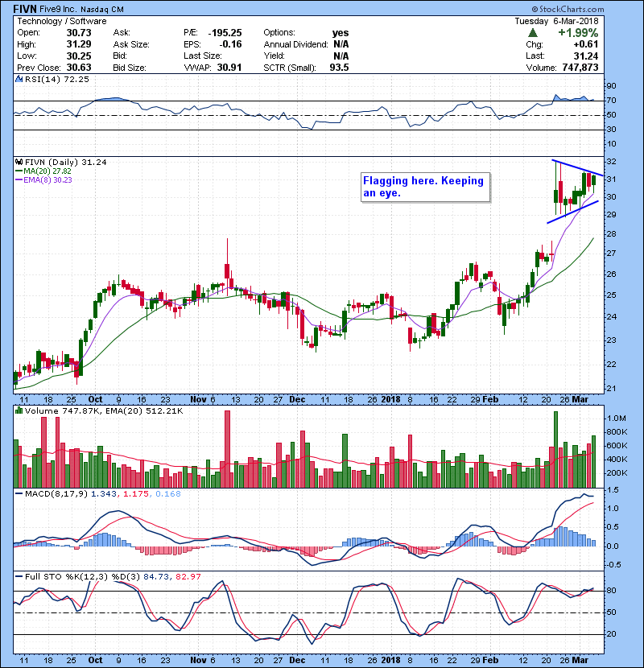This screenshot has width=644, height=668.
Task: Click the 'Flagging here. Keeping an eye.' annotation box
Action: click(425, 187)
